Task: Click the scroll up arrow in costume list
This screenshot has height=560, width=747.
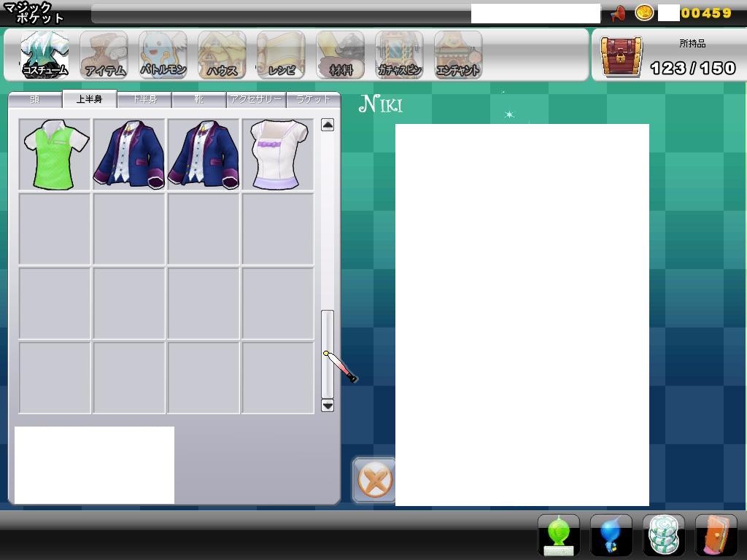Action: click(328, 125)
